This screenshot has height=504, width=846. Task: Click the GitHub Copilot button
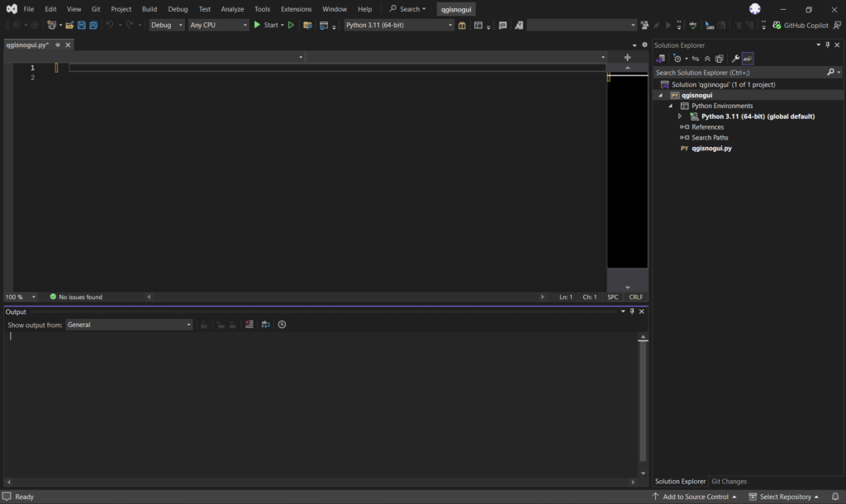click(x=801, y=25)
